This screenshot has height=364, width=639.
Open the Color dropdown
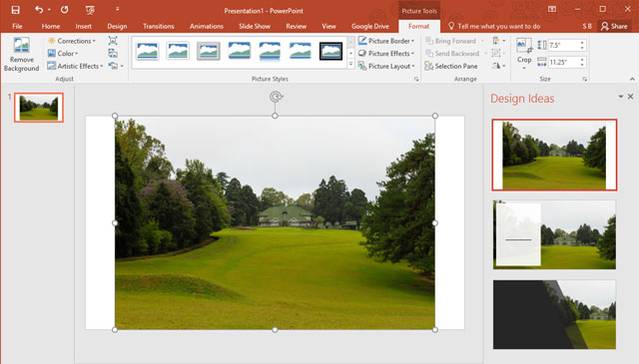coord(63,53)
